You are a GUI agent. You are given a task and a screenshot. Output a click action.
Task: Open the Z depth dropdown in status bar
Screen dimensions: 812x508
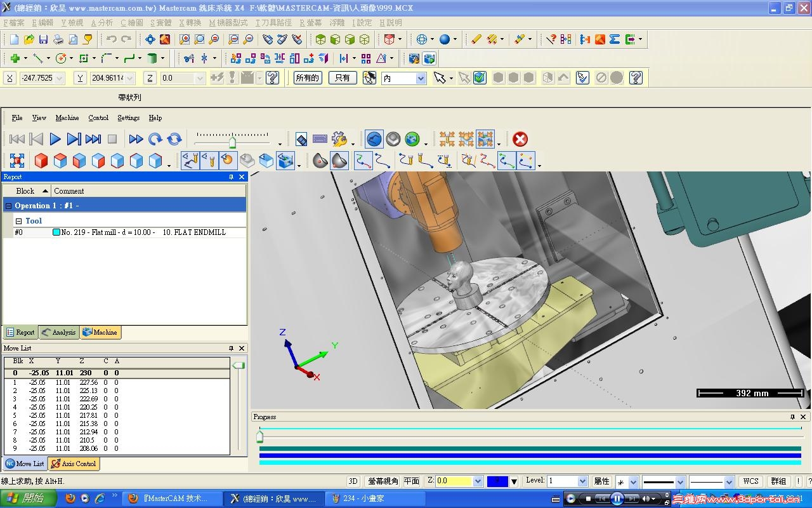(x=478, y=481)
